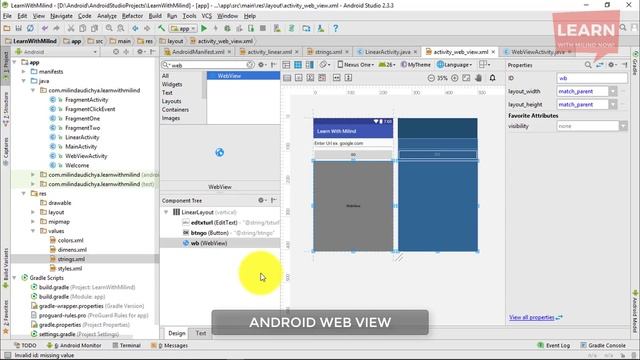Open the Language dropdown in designer
Viewport: 640px width, 360px height.
click(x=454, y=65)
